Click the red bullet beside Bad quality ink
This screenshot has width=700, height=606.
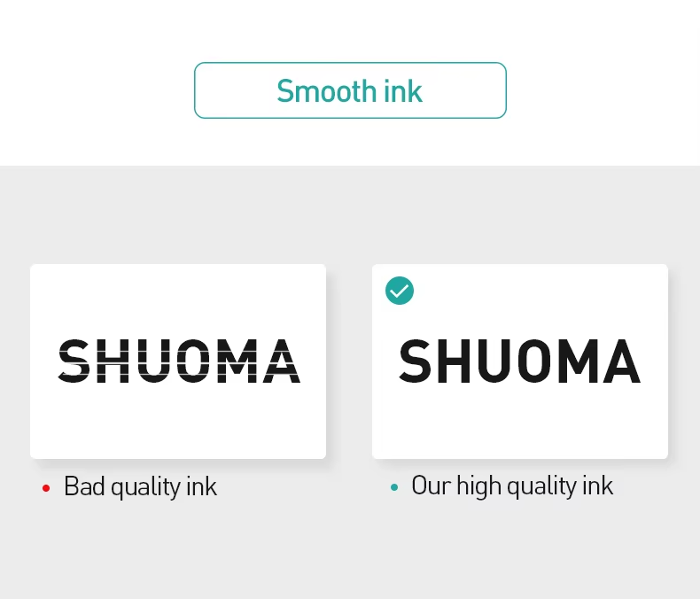[46, 488]
